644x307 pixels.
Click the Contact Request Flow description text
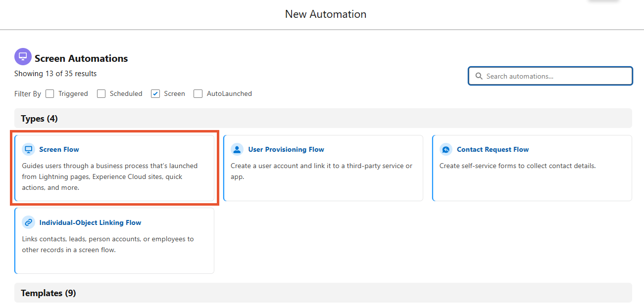518,166
